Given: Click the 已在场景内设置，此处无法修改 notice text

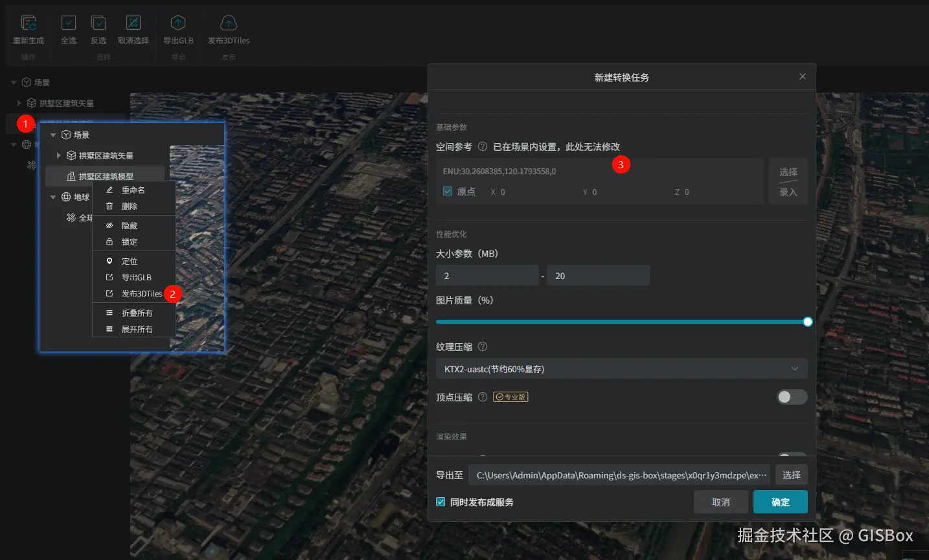Looking at the screenshot, I should (x=556, y=147).
